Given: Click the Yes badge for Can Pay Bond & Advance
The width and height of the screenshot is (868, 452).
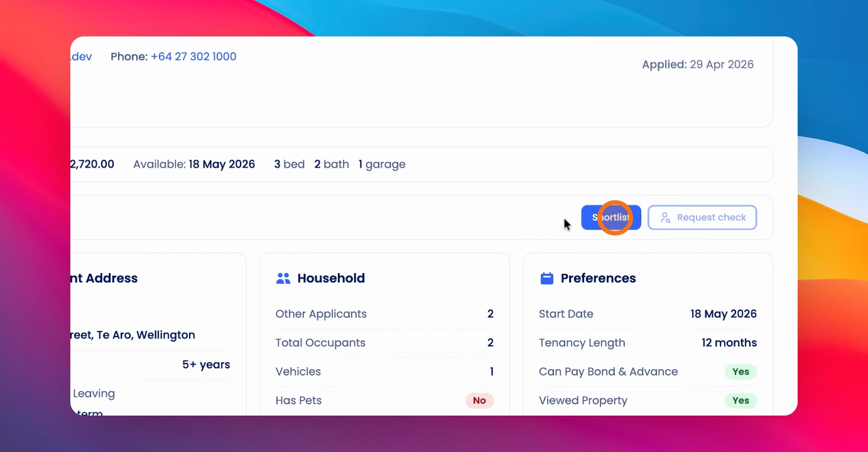Looking at the screenshot, I should [741, 372].
